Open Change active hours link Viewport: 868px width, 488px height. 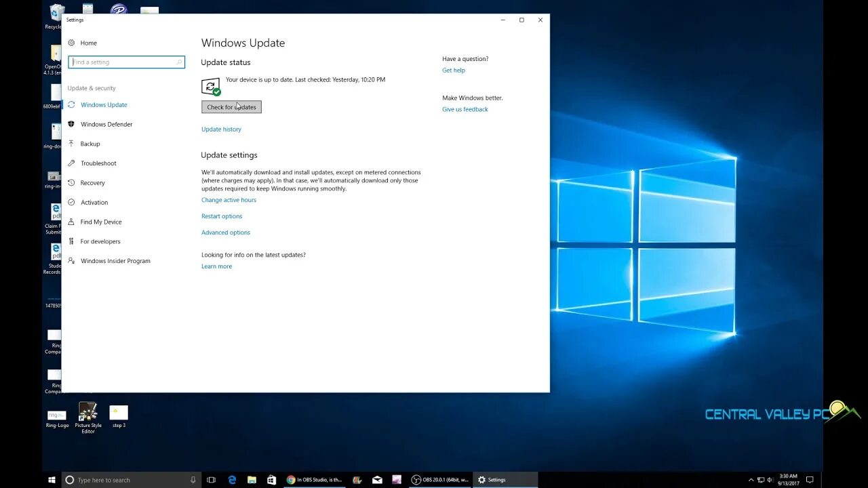229,200
